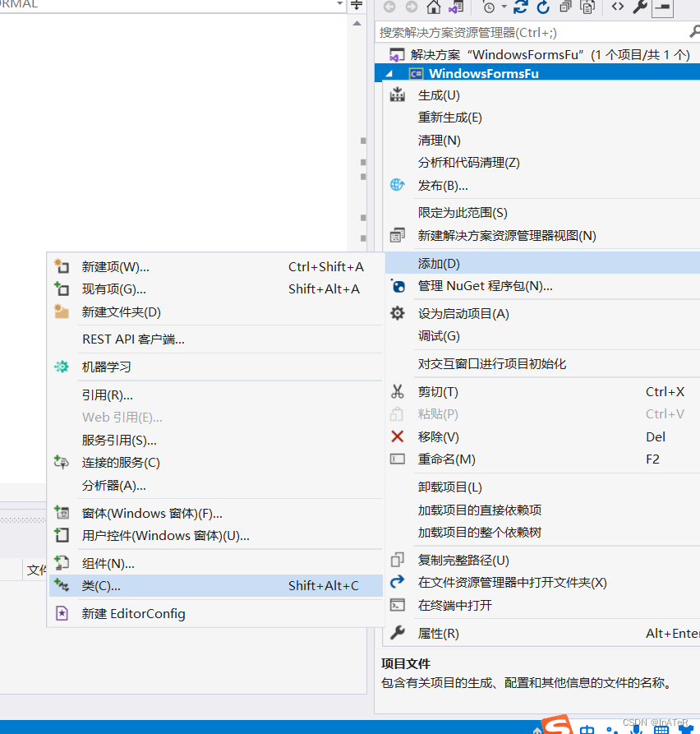Open the 添加(D) submenu entry
The width and height of the screenshot is (700, 734).
[542, 264]
